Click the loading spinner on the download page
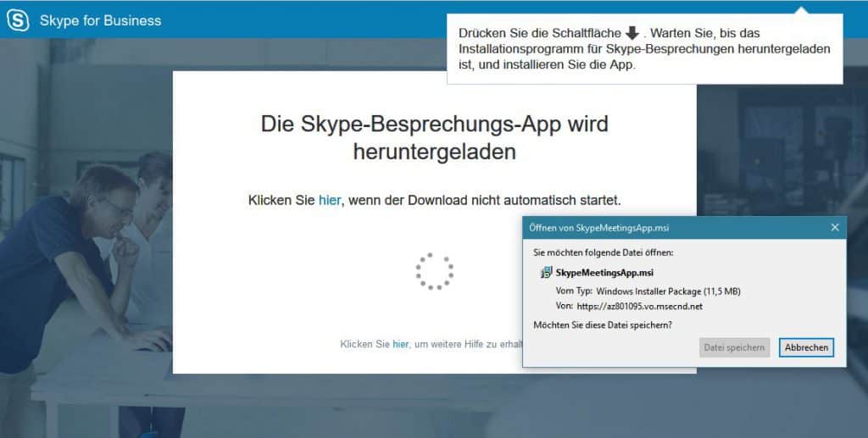 click(x=435, y=271)
